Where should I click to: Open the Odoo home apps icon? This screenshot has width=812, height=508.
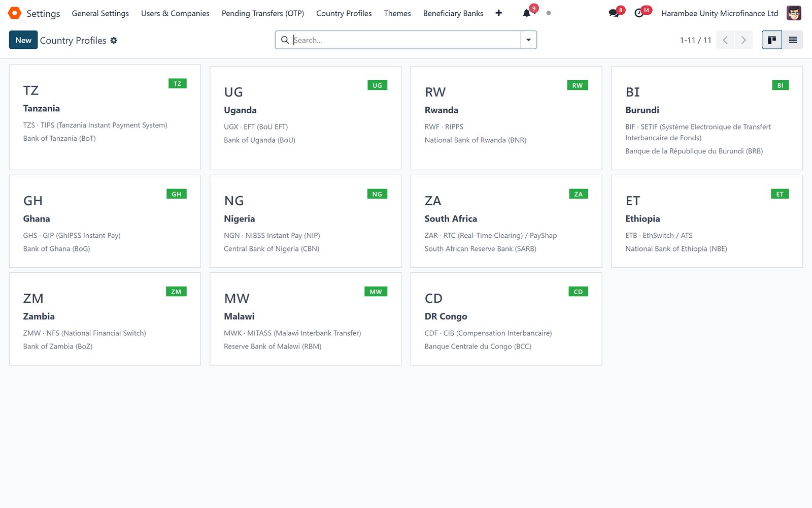click(15, 13)
